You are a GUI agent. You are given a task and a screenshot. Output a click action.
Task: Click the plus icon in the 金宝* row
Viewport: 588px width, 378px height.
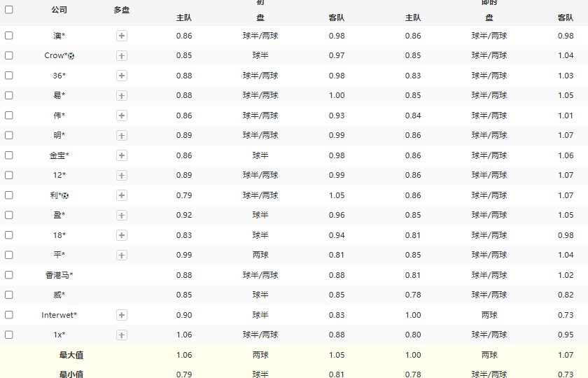coord(122,155)
